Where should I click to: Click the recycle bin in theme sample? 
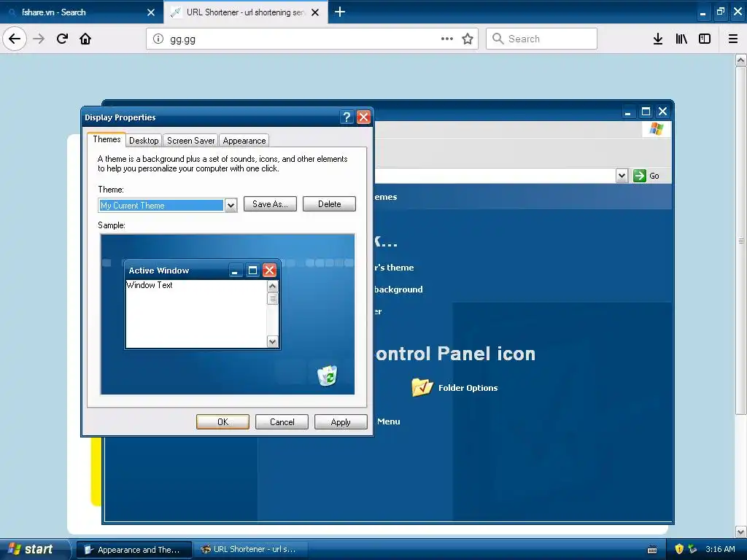pyautogui.click(x=328, y=376)
